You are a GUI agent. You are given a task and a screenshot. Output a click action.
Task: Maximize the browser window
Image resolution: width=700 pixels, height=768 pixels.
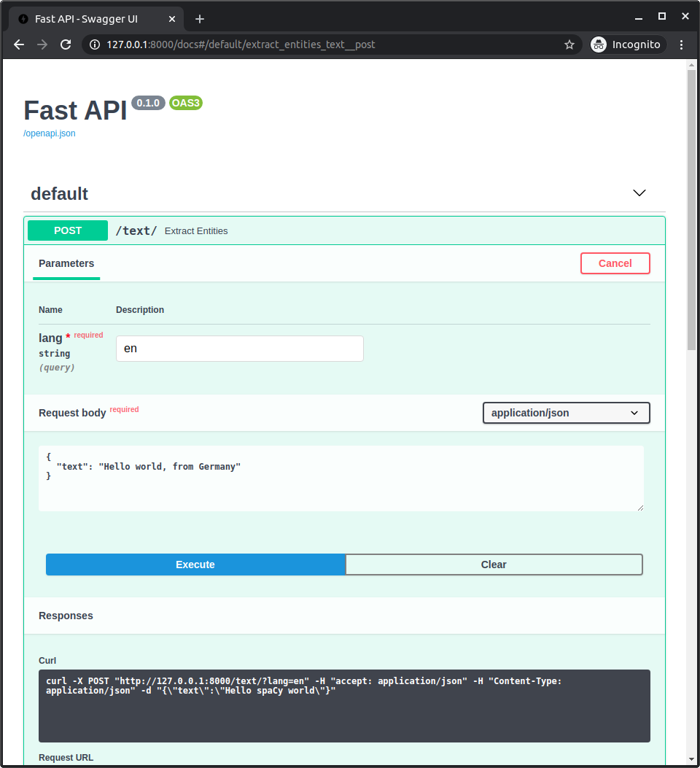(x=662, y=17)
